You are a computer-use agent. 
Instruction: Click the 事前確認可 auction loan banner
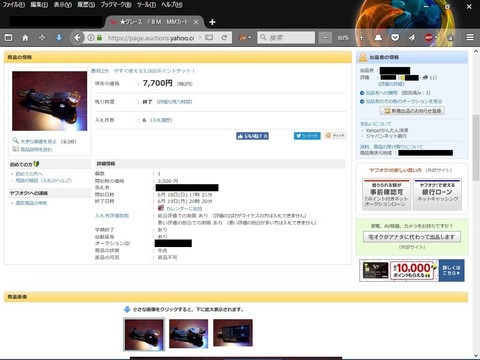tap(387, 194)
